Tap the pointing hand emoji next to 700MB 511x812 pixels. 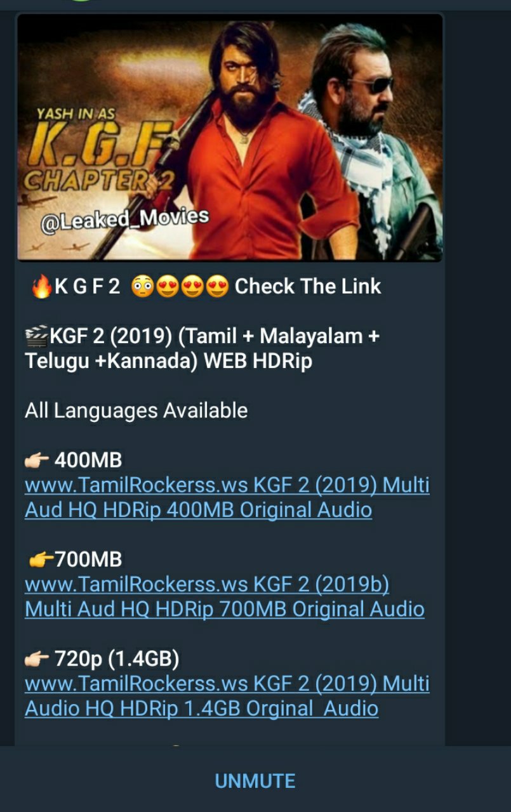pyautogui.click(x=42, y=560)
